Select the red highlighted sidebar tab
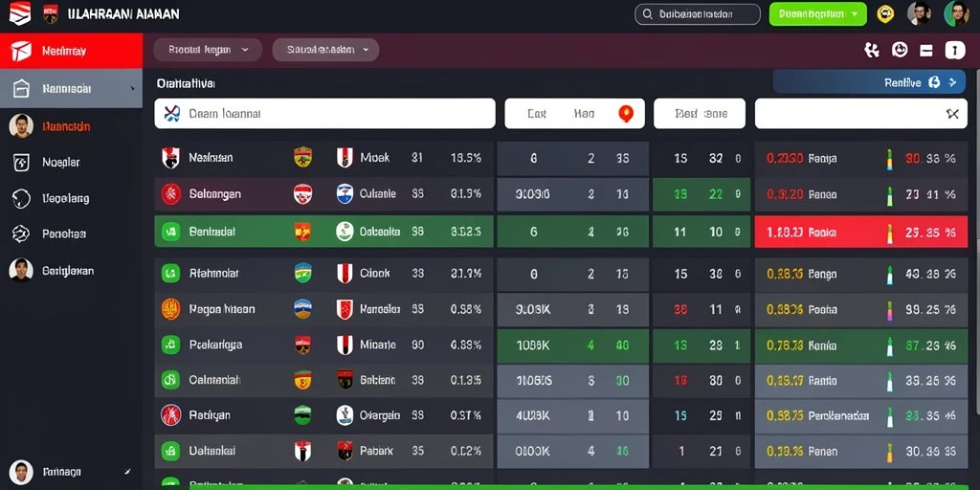Viewport: 980px width, 490px height. [71, 51]
